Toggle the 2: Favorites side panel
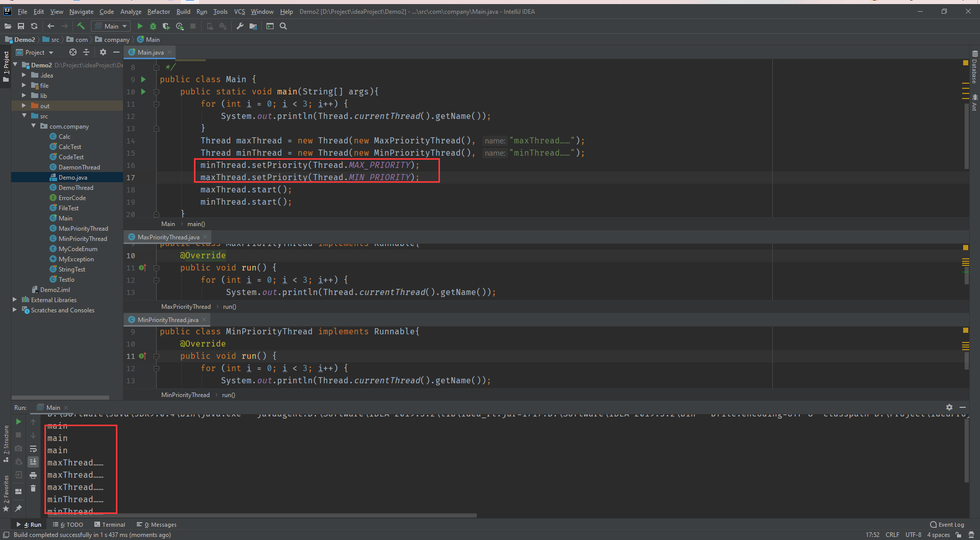Viewport: 980px width, 540px height. click(6, 493)
